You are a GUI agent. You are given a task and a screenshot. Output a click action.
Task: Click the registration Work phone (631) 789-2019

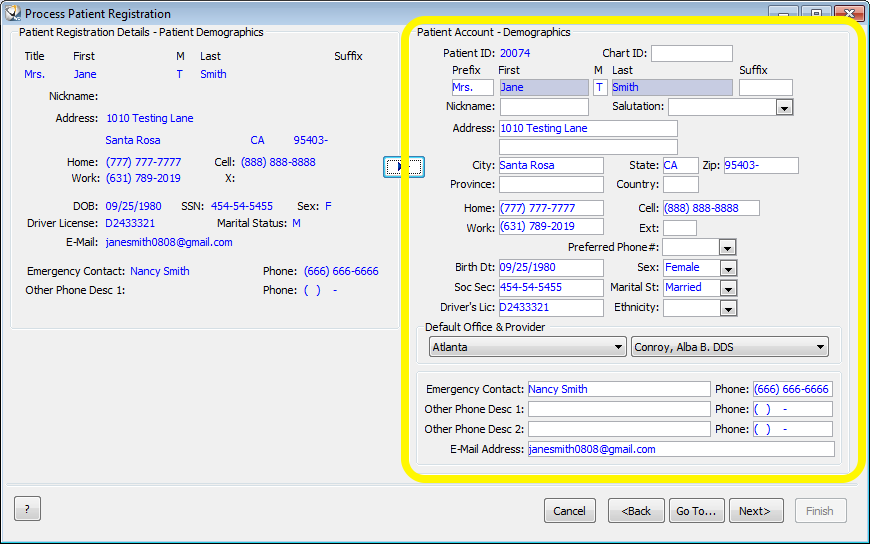click(143, 179)
